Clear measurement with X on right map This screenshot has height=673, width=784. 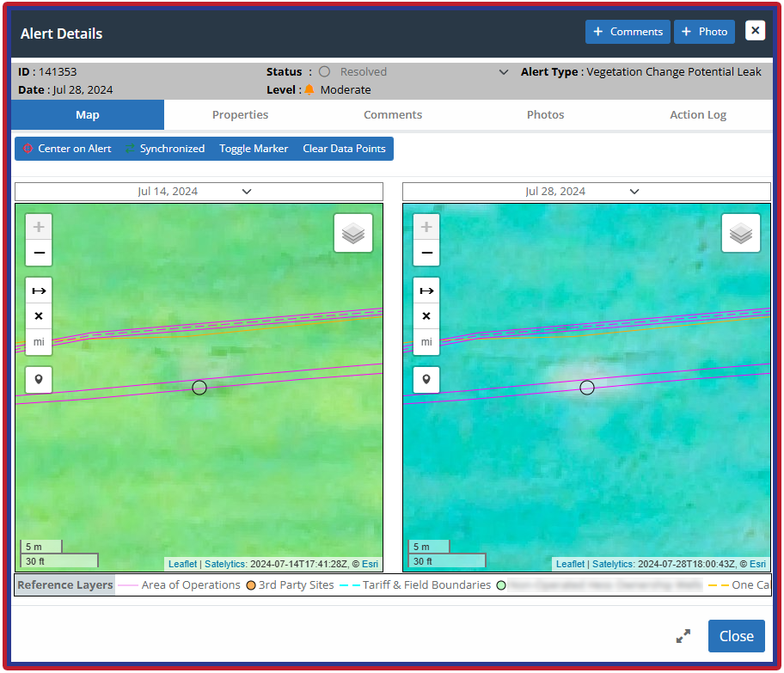426,316
